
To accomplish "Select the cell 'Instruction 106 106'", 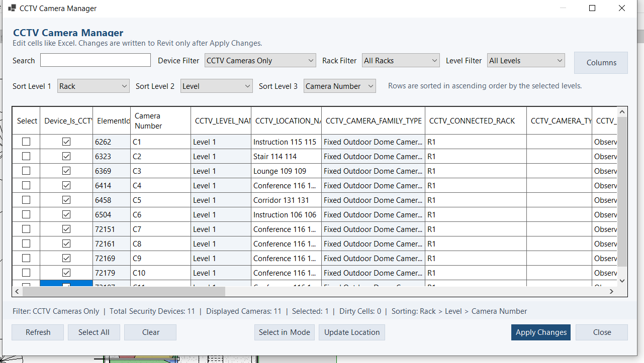I will pyautogui.click(x=286, y=214).
